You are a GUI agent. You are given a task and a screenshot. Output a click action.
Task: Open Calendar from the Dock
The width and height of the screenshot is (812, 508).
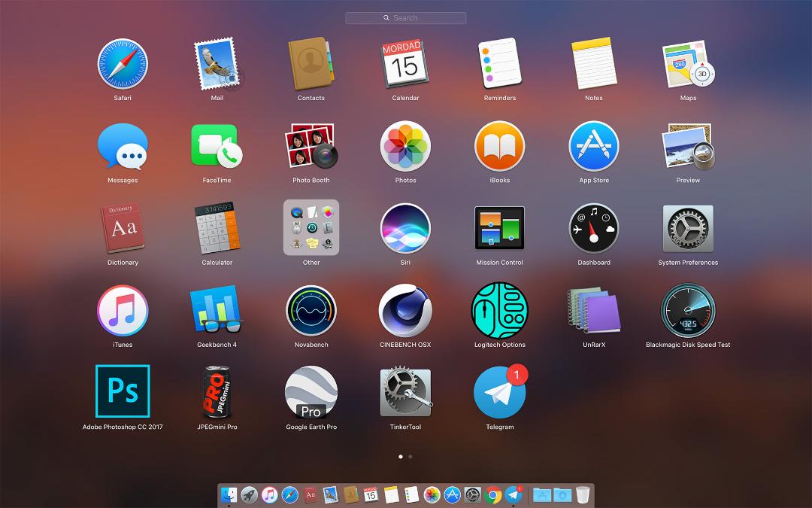click(371, 494)
